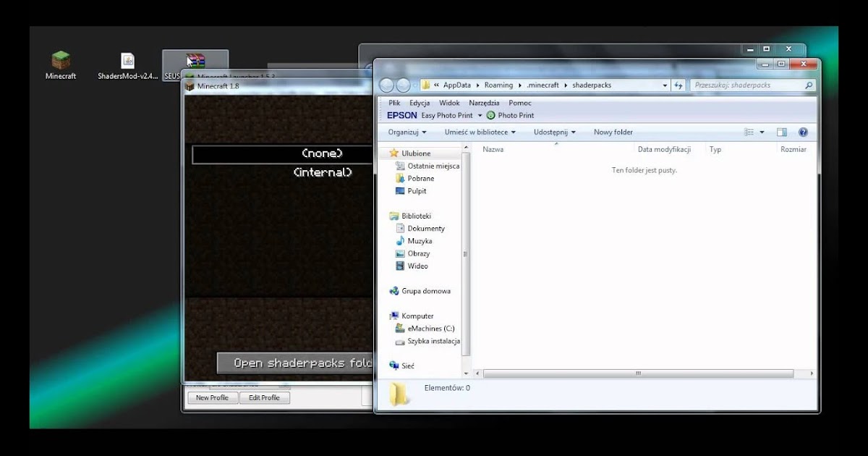Click the change view icon
Image resolution: width=868 pixels, height=456 pixels.
[x=749, y=132]
